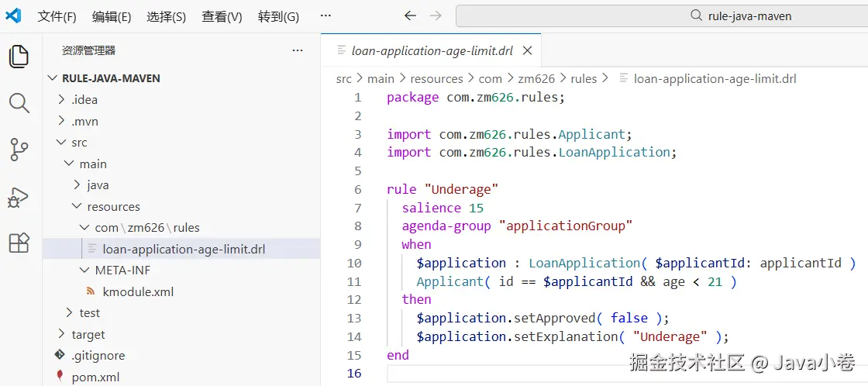Open pom.xml from the file tree
Screen dimensions: 868x386
(x=95, y=377)
